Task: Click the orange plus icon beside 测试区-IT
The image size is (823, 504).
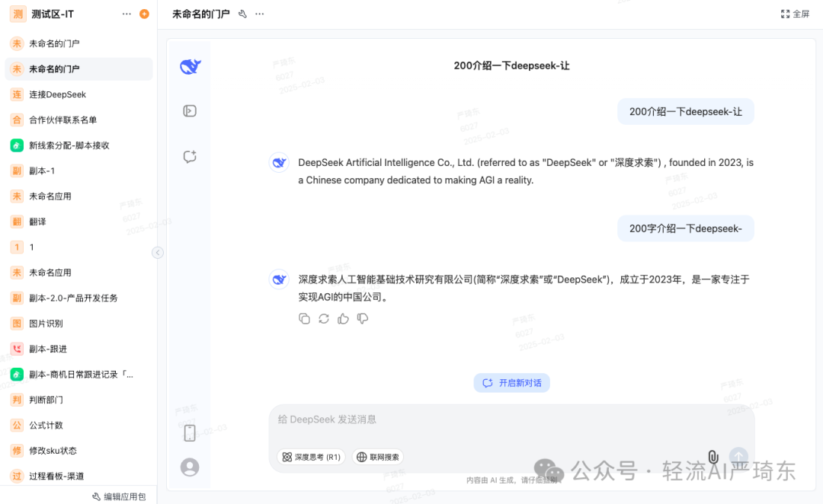Action: coord(144,14)
